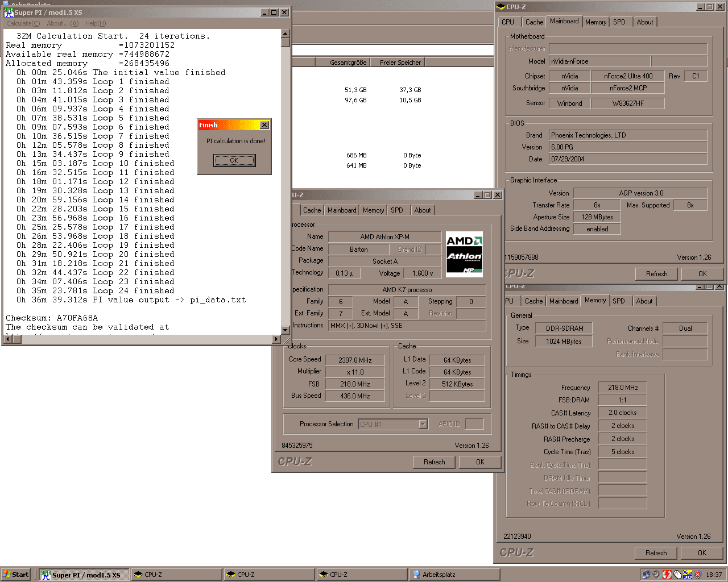Screen dimensions: 728x582
Task: Open the network connections tray icon
Action: 646,575
